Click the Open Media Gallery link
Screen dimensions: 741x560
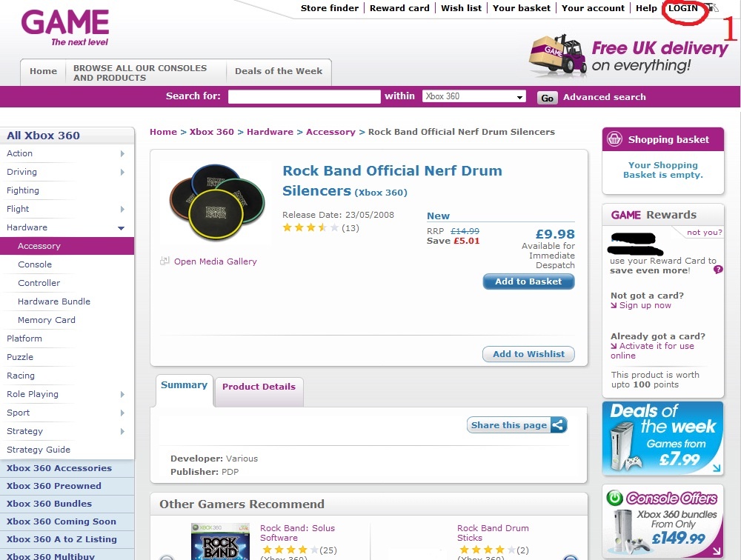pos(216,261)
